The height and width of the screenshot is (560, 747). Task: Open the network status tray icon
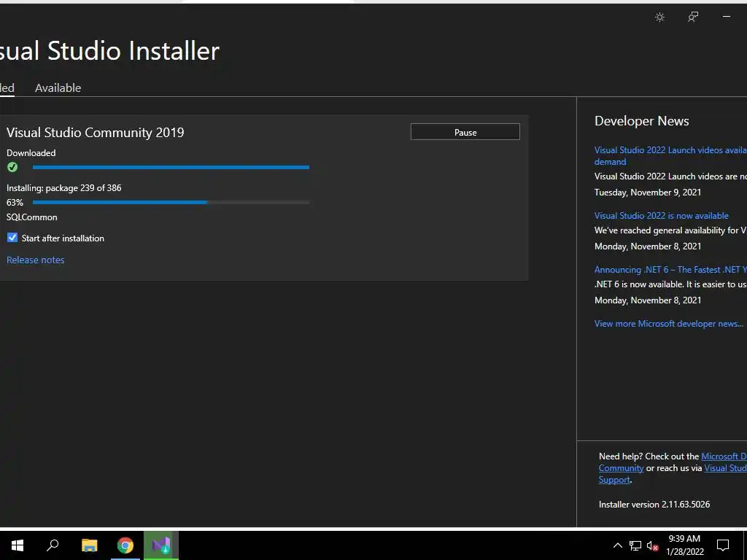[635, 545]
